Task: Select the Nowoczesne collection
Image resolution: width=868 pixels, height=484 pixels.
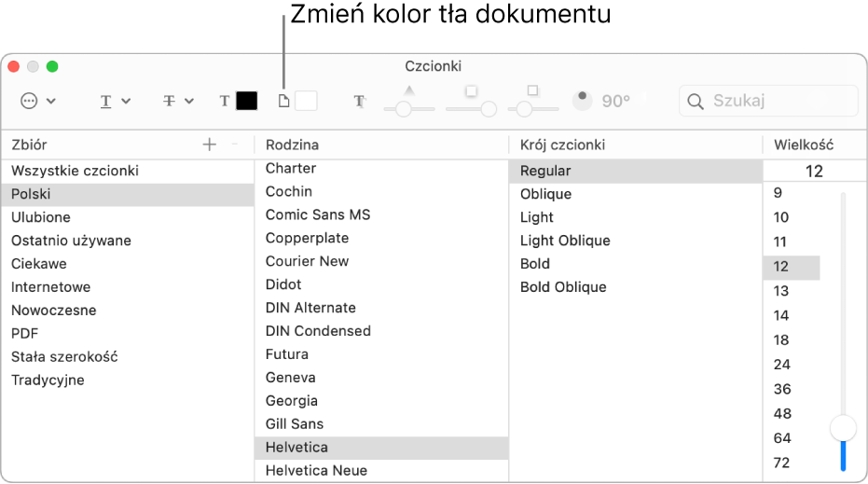Action: 128,311
